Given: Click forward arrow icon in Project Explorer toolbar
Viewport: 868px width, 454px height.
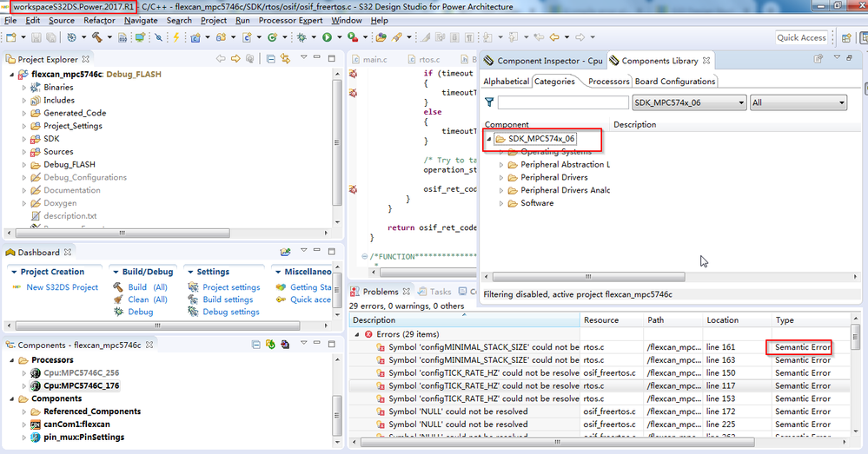Looking at the screenshot, I should (235, 59).
